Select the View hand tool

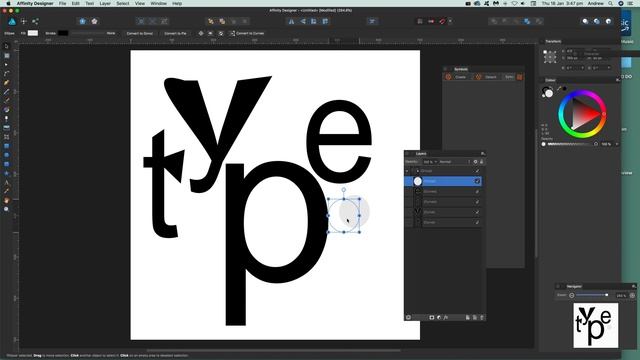(x=7, y=200)
